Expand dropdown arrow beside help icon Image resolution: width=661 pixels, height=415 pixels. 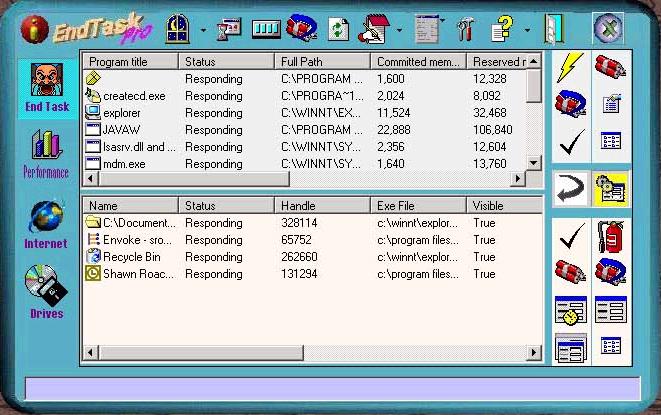click(527, 30)
